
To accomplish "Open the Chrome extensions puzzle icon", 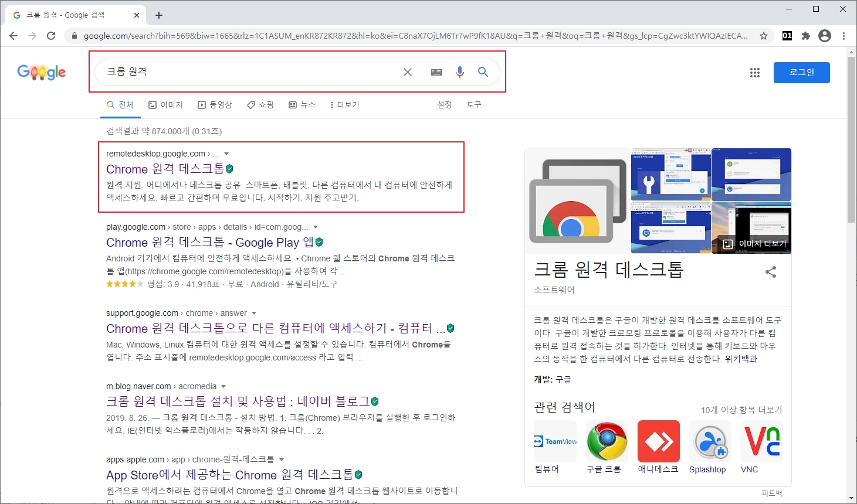I will tap(806, 36).
